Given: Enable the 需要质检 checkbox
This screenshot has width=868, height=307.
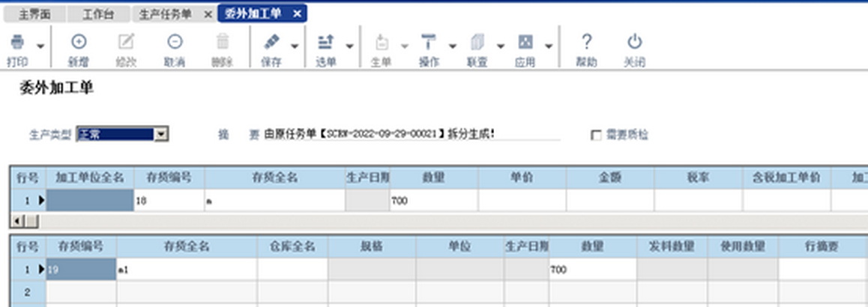Looking at the screenshot, I should (597, 135).
